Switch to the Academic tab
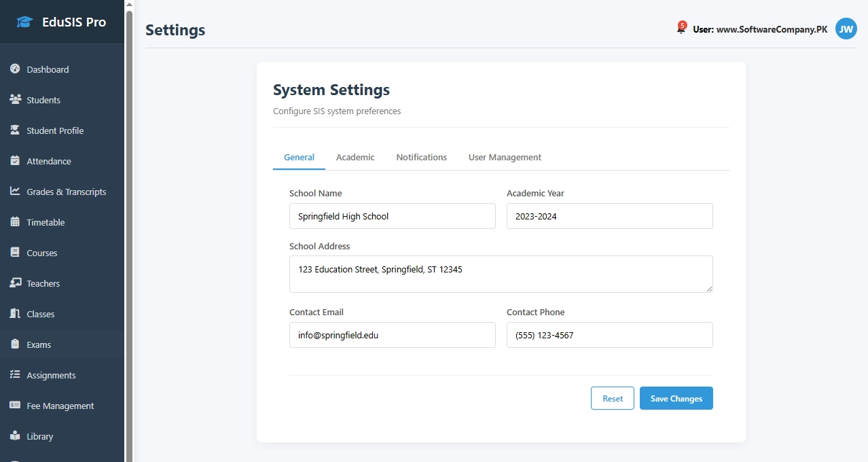 click(x=355, y=157)
